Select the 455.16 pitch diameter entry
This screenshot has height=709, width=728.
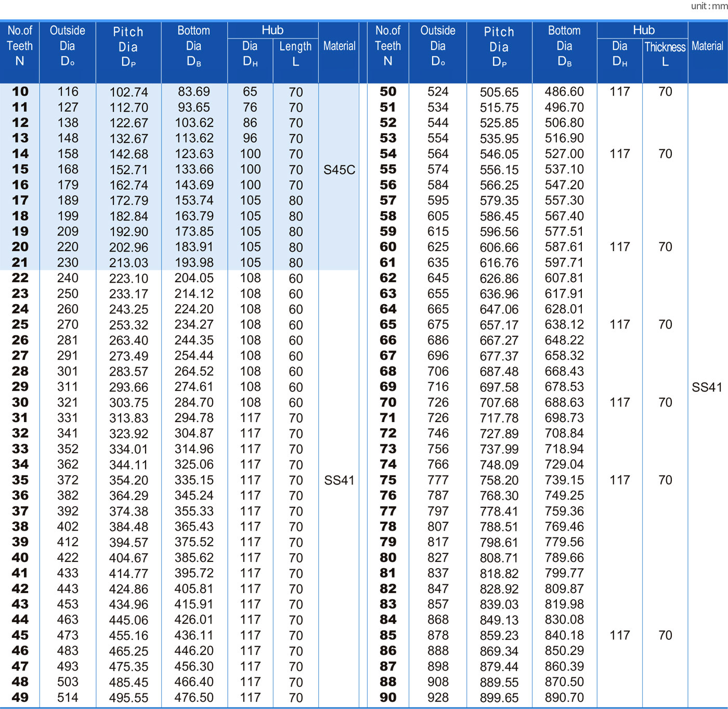(128, 635)
